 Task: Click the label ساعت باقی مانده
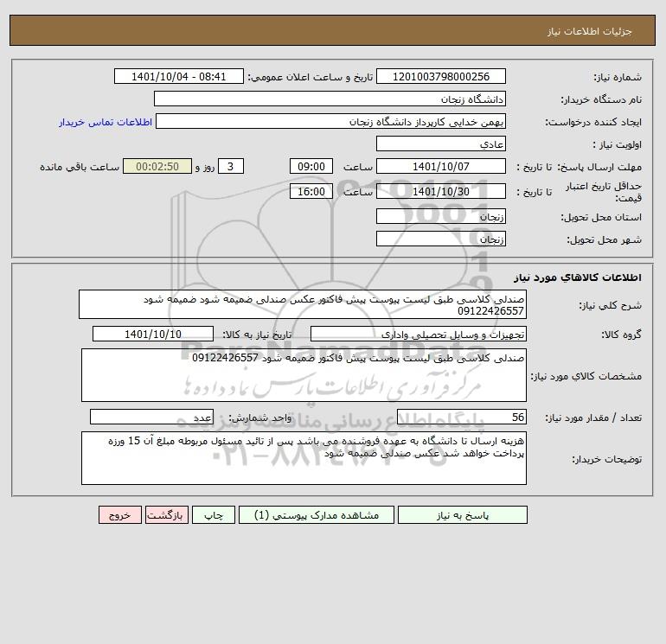80,167
